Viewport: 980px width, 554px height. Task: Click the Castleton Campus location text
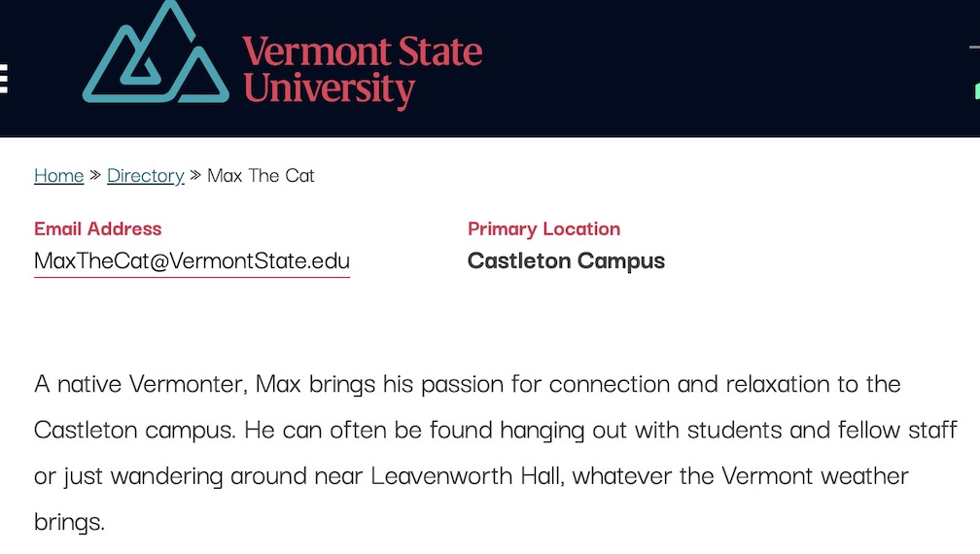[x=566, y=260]
